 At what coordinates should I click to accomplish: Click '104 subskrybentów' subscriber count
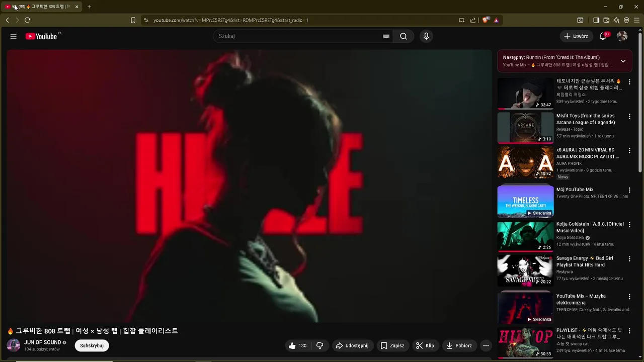click(x=42, y=349)
